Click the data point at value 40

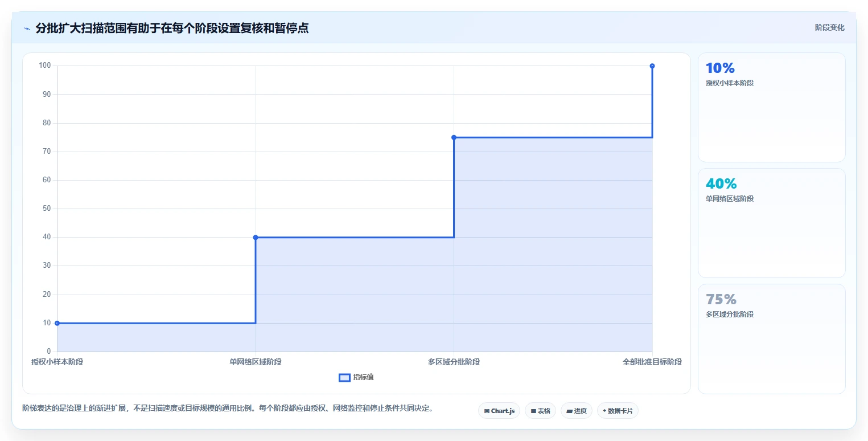(256, 237)
